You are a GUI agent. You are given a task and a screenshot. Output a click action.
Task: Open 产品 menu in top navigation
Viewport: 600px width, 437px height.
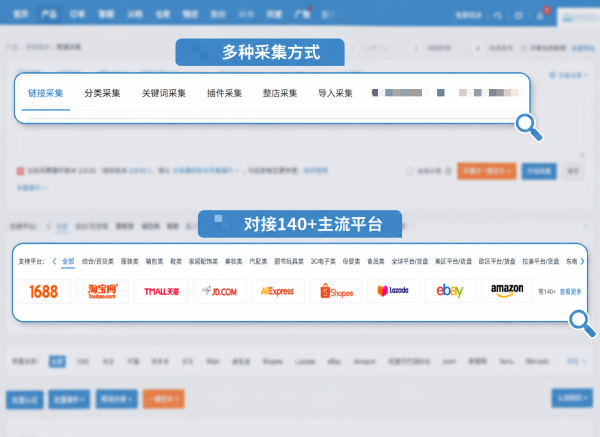[49, 15]
